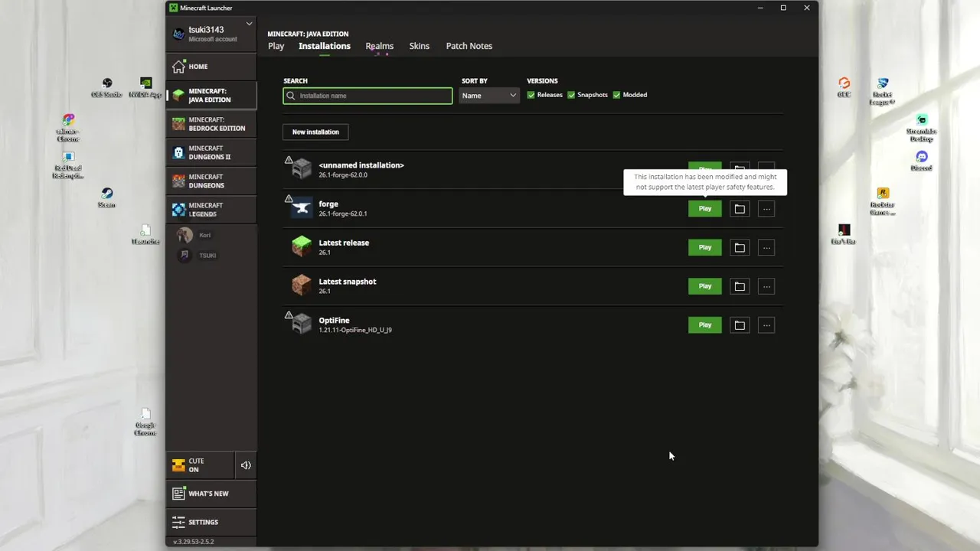
Task: Open Discord desktop shortcut
Action: 922,161
